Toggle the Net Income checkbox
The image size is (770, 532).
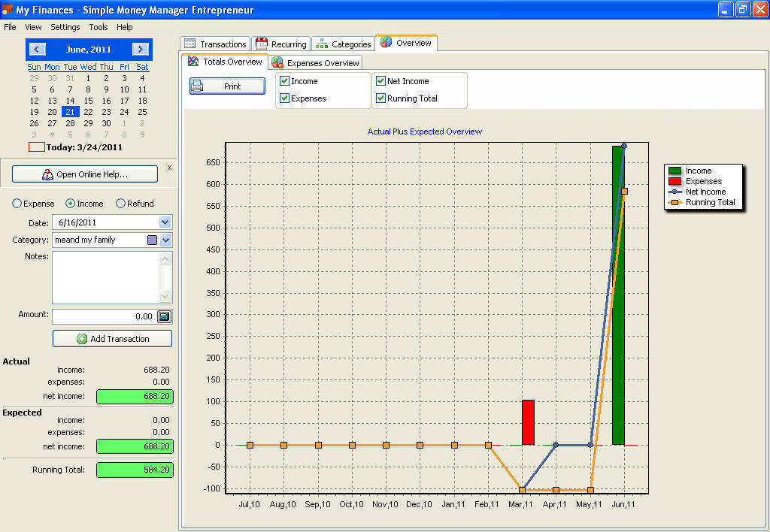[x=380, y=81]
